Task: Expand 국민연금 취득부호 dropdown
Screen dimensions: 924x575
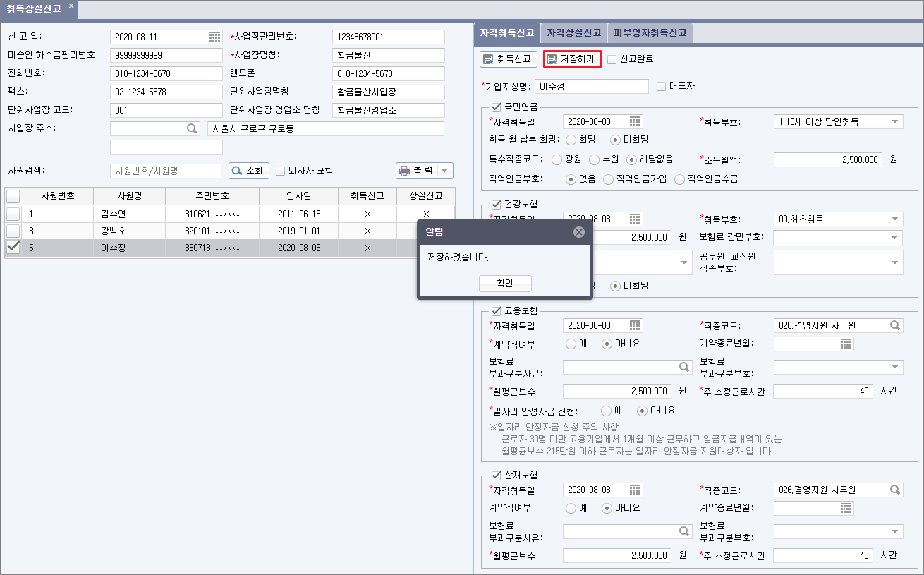Action: click(895, 121)
